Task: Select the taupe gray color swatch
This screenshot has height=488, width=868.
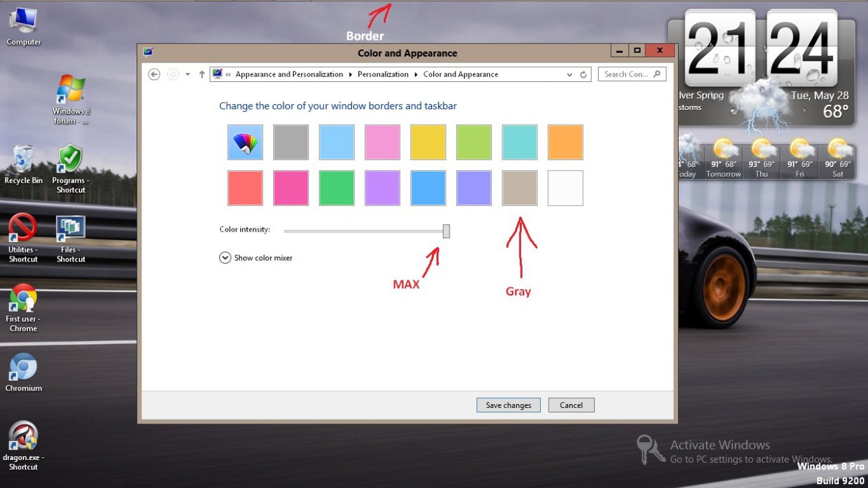Action: [520, 188]
